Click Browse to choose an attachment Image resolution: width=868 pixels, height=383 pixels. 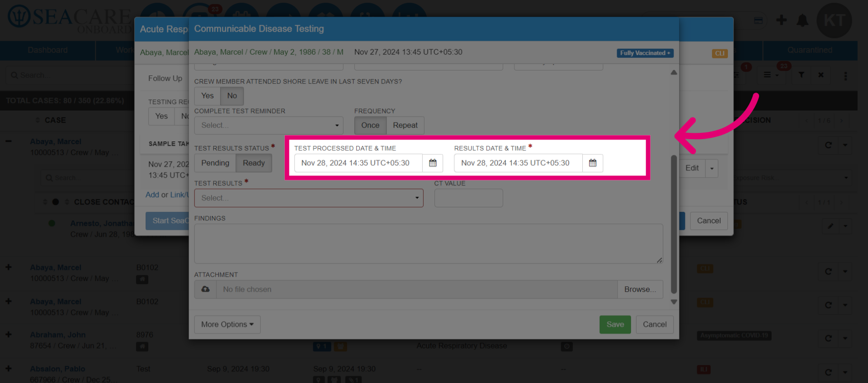point(640,290)
